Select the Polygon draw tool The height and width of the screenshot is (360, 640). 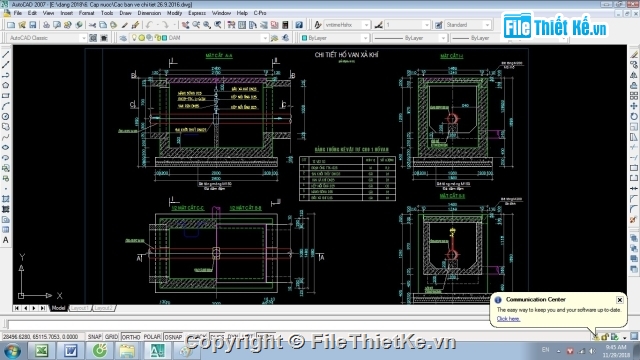point(6,85)
